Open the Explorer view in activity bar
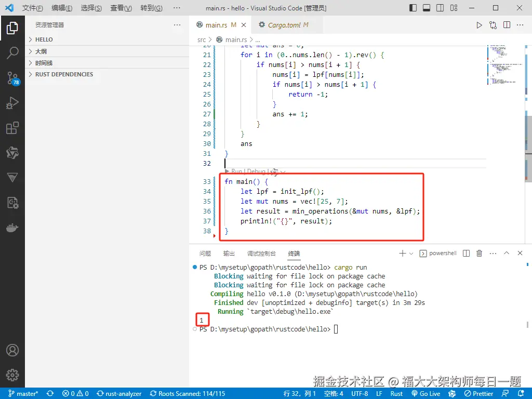The width and height of the screenshot is (532, 399). [x=12, y=28]
